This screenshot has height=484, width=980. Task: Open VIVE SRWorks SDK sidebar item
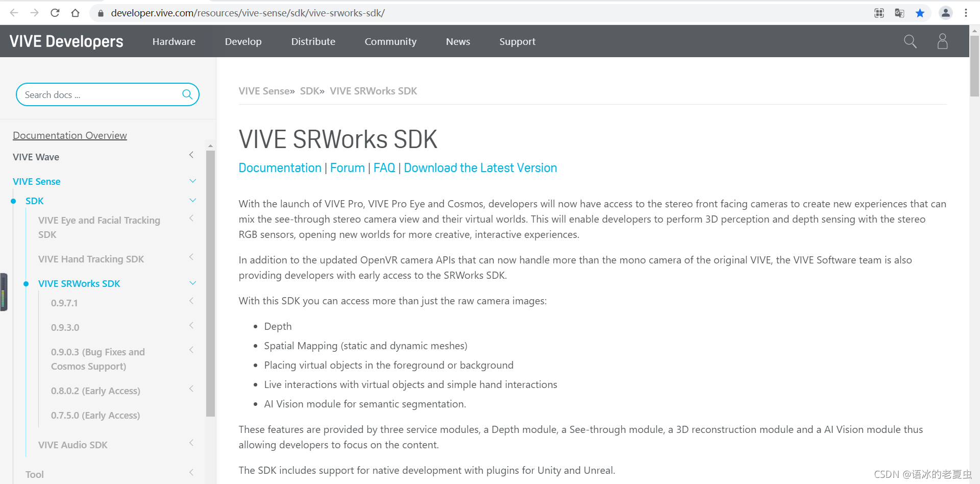pos(79,283)
